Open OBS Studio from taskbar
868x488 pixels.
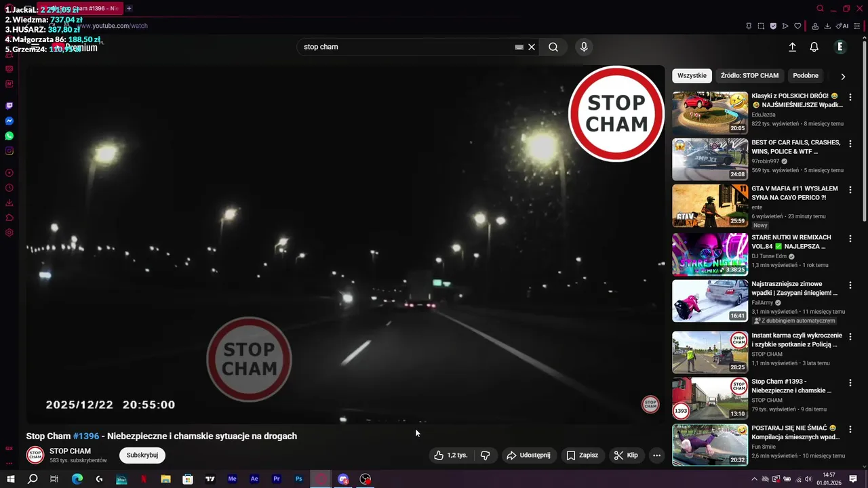[366, 479]
